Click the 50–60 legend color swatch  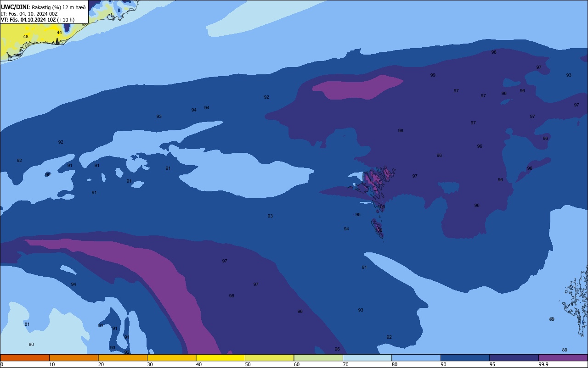pos(269,357)
